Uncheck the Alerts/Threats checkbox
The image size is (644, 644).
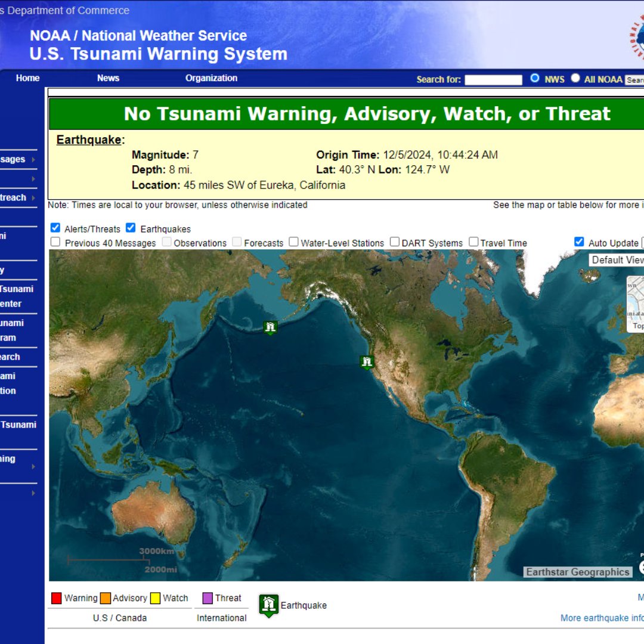pyautogui.click(x=55, y=228)
